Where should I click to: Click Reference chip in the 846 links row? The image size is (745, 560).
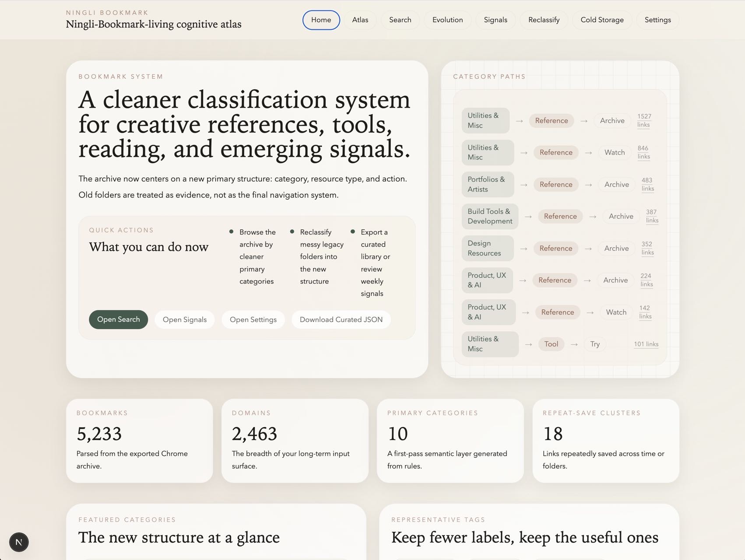pos(556,153)
